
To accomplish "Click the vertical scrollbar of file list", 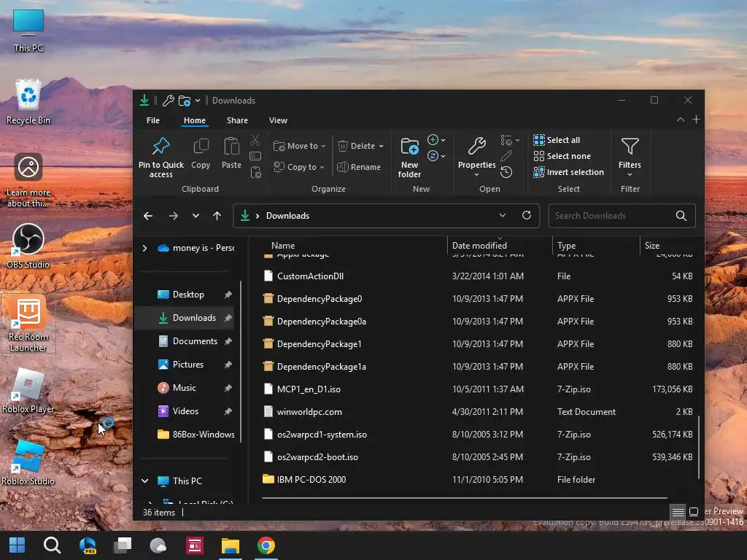I will coord(698,448).
